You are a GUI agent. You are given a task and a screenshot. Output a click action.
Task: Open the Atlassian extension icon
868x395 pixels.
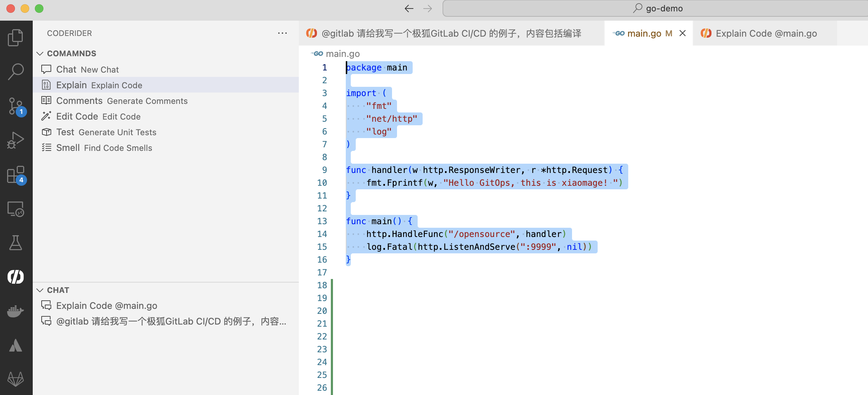pos(16,344)
